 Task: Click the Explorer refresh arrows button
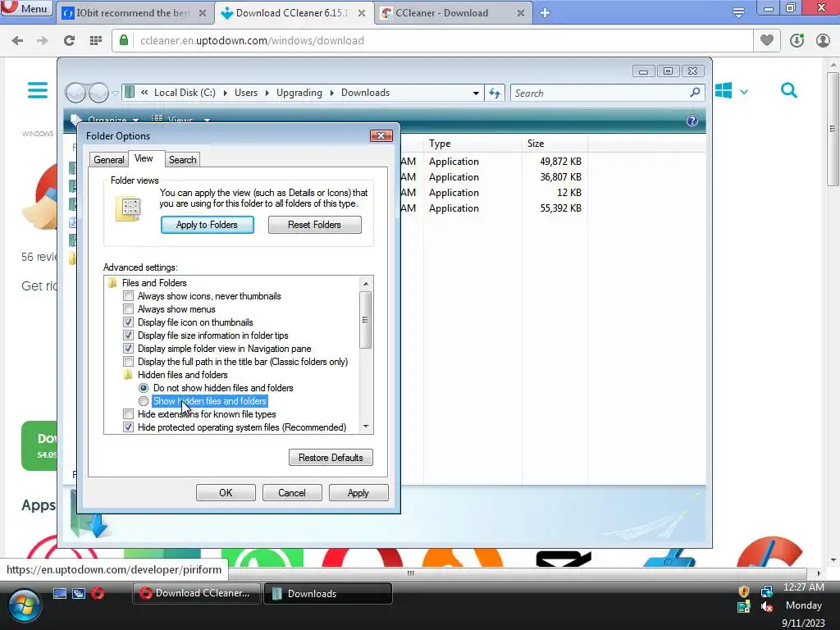(495, 94)
